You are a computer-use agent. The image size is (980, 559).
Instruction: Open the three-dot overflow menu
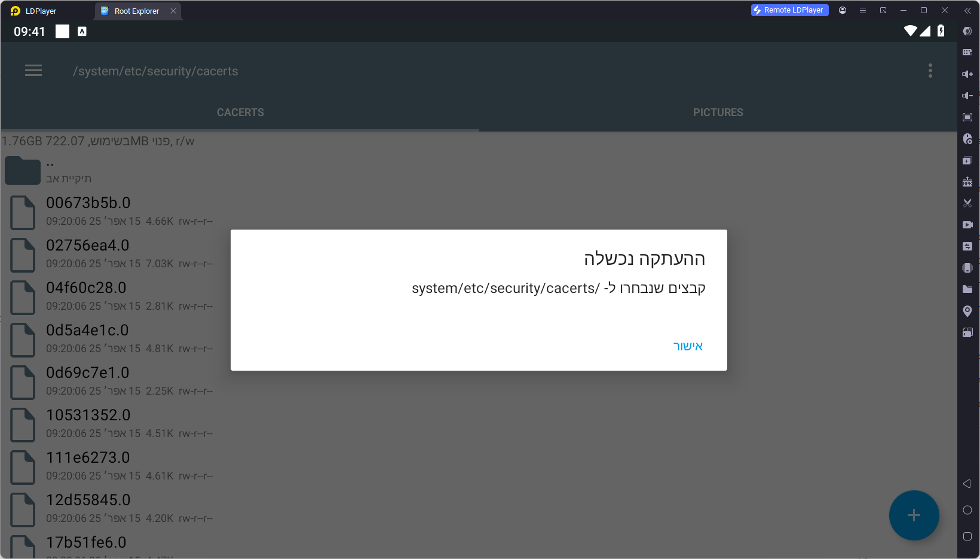[x=930, y=71]
